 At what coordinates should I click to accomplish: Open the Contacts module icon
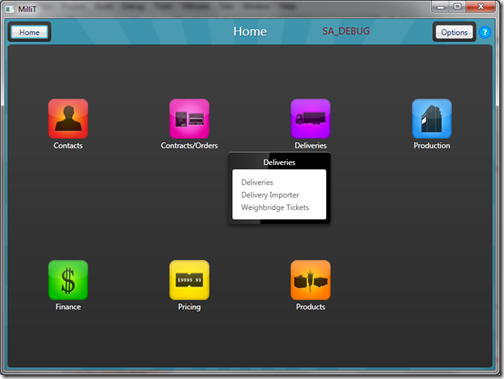click(x=68, y=119)
